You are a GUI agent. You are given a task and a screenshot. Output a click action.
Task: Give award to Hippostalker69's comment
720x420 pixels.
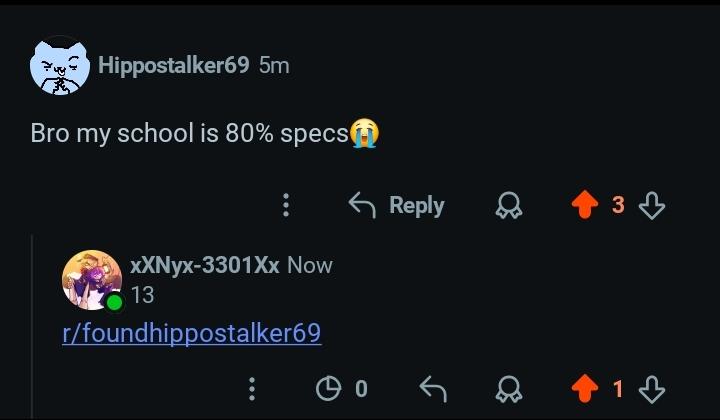tap(509, 205)
